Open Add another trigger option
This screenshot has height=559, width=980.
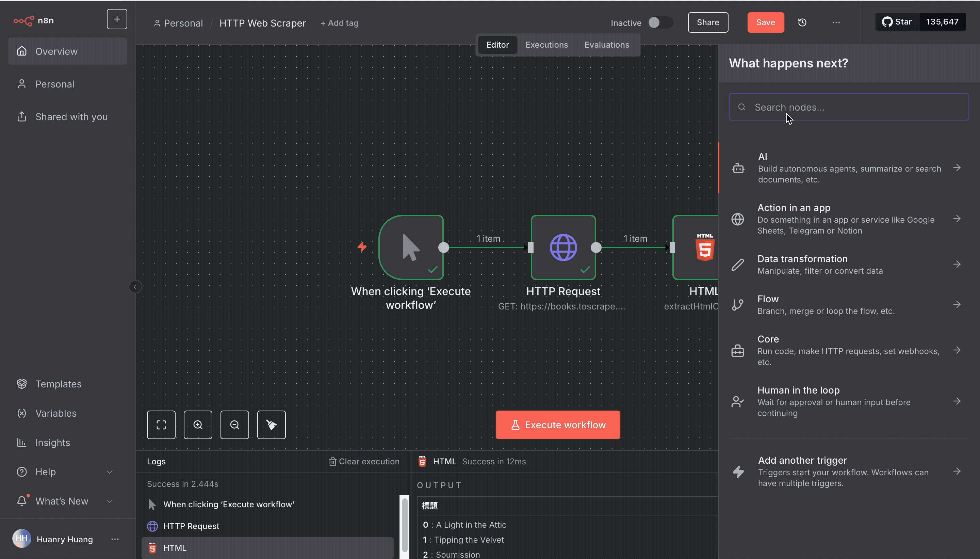tap(849, 472)
